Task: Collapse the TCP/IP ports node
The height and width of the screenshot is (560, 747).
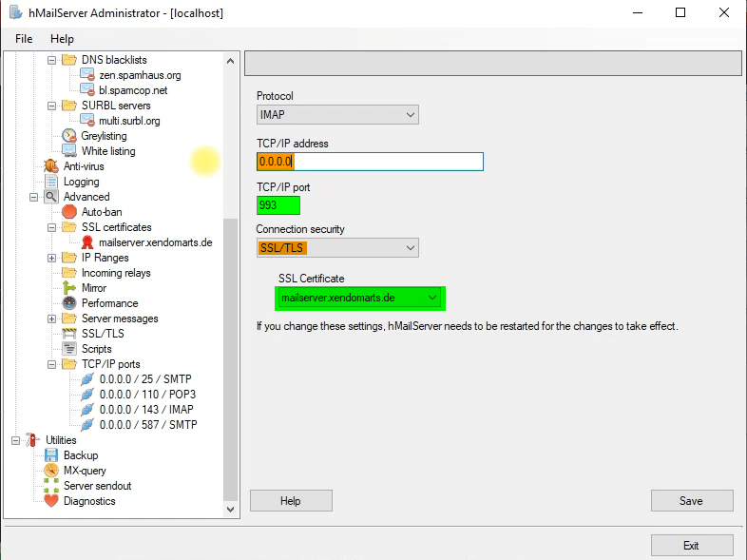Action: pyautogui.click(x=51, y=364)
